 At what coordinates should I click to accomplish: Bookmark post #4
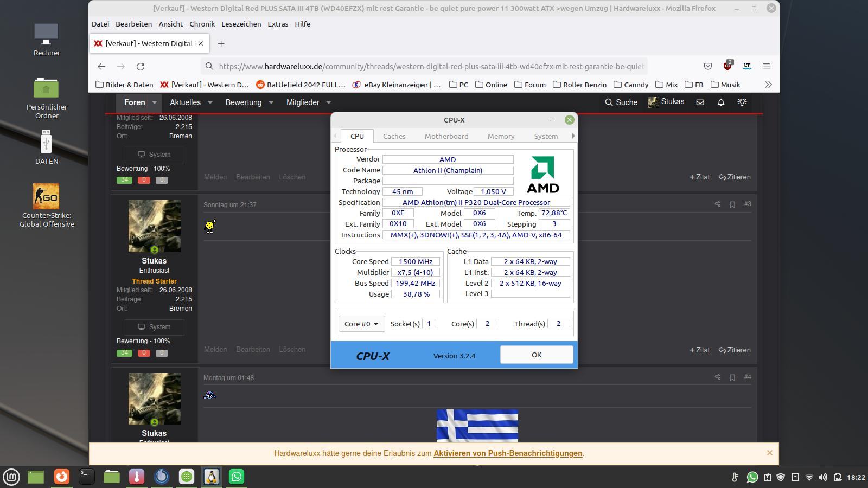pos(732,377)
